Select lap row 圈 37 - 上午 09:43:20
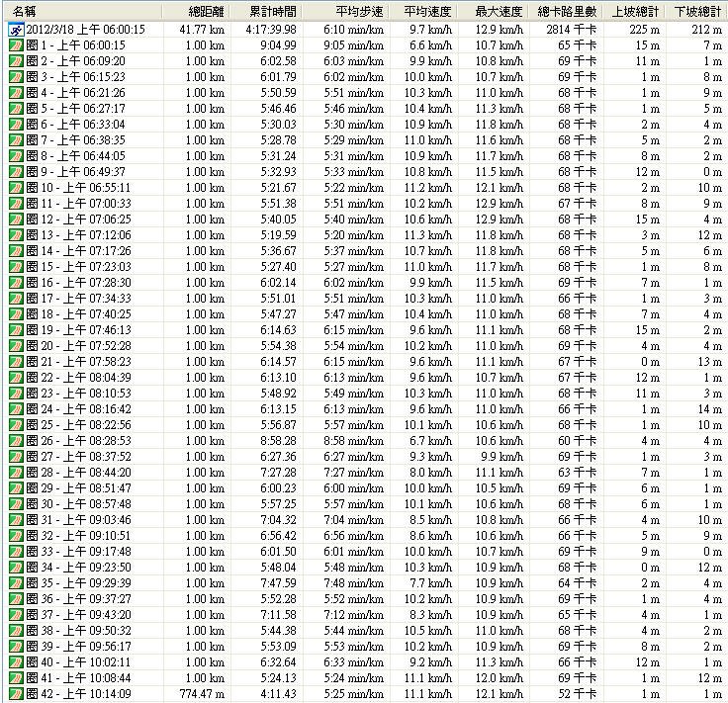The width and height of the screenshot is (728, 703). pos(366,615)
